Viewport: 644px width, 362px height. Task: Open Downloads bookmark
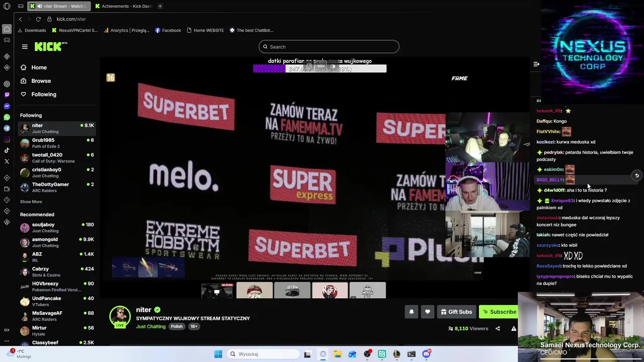click(x=32, y=30)
